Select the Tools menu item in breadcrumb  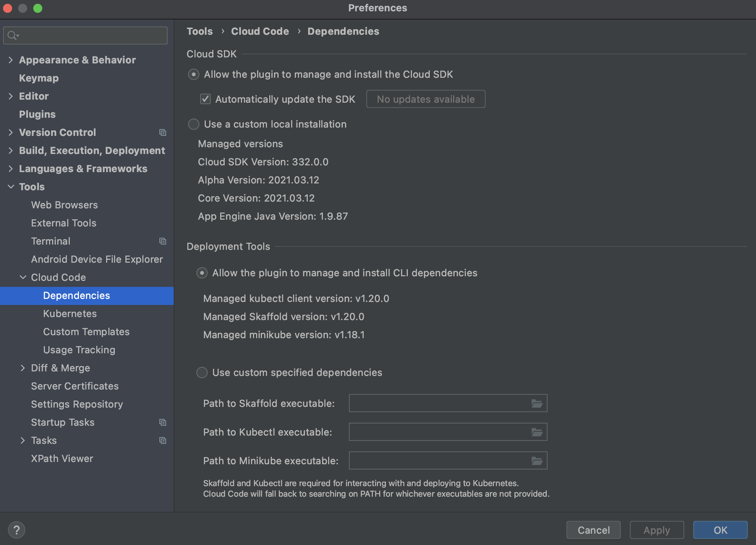tap(199, 31)
